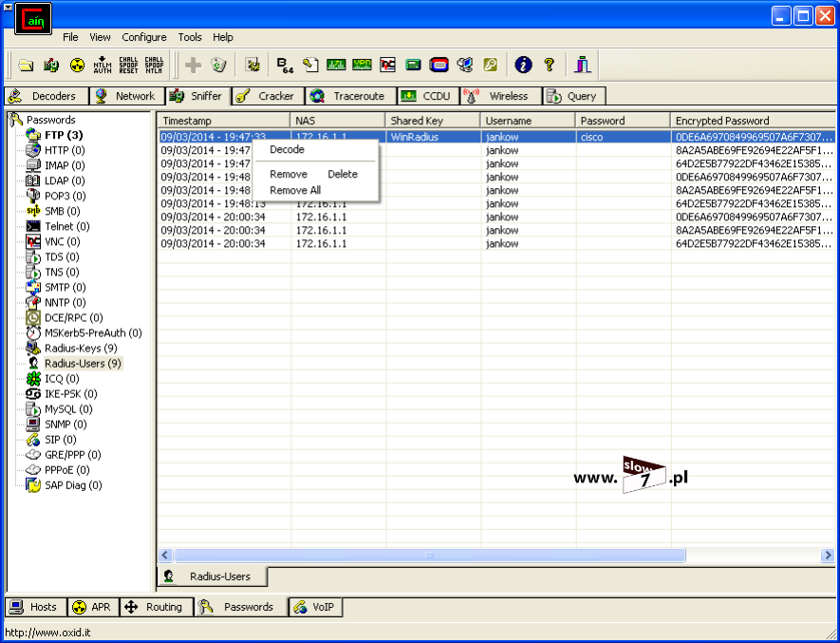Start the sniffer using its toolbar icon
The height and width of the screenshot is (643, 840).
tap(51, 66)
